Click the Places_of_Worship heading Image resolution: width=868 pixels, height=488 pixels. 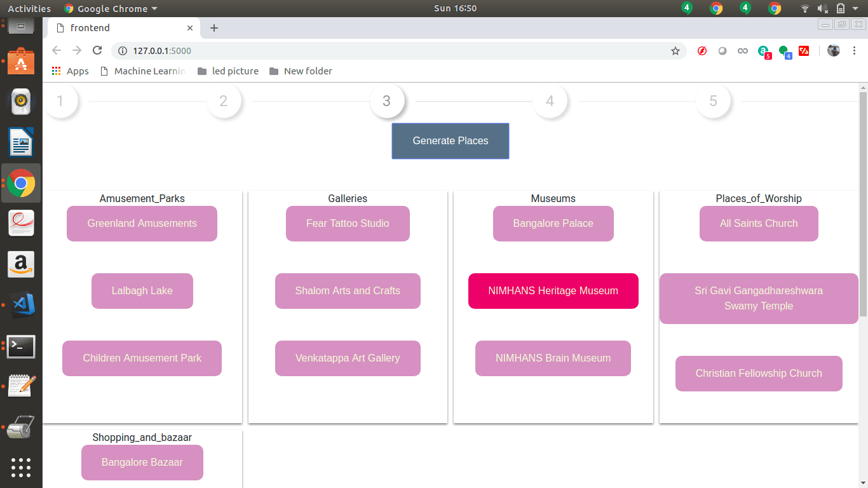coord(759,198)
